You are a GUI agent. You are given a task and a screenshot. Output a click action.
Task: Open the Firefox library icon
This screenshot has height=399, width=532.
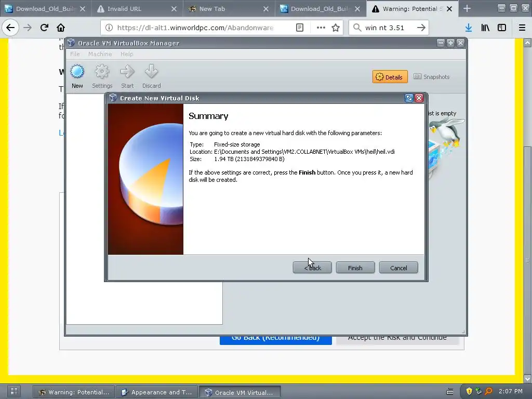tap(485, 28)
